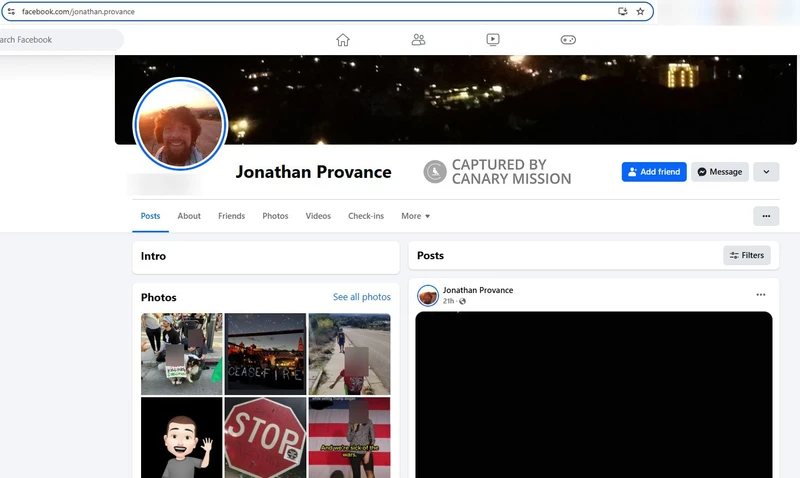Open the street protest photo with dog
This screenshot has height=478, width=800.
click(182, 354)
